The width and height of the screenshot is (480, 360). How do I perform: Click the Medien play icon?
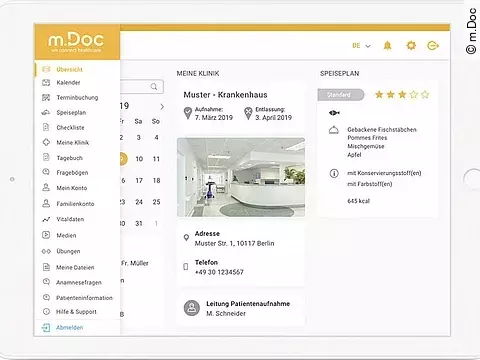coord(46,235)
